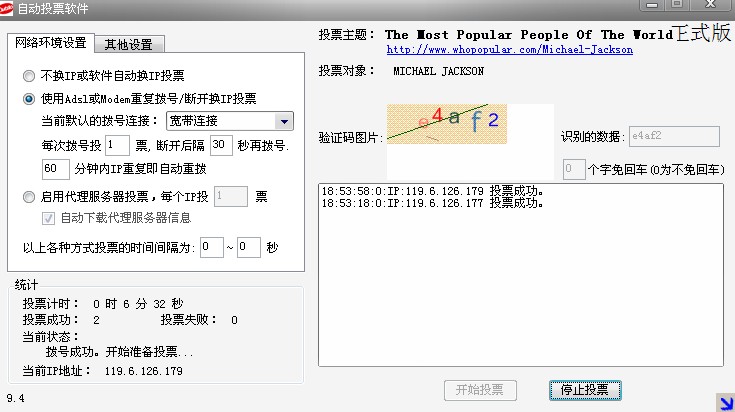Close the 自动投票软件 window
This screenshot has height=412, width=735.
pos(711,5)
